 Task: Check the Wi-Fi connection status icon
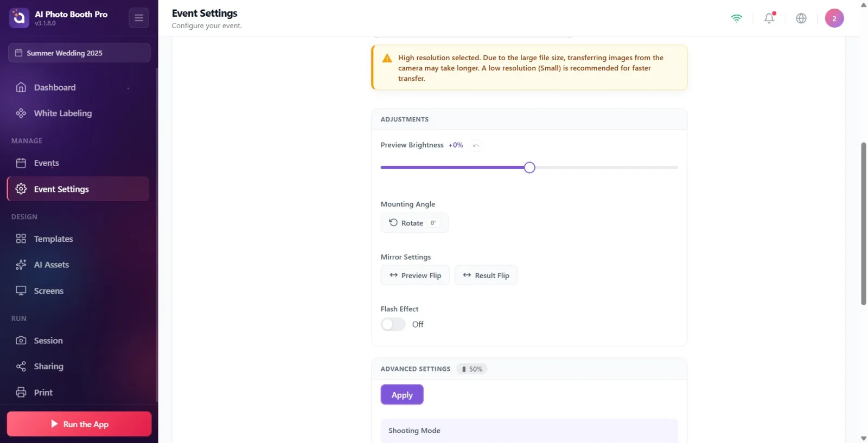click(x=736, y=18)
